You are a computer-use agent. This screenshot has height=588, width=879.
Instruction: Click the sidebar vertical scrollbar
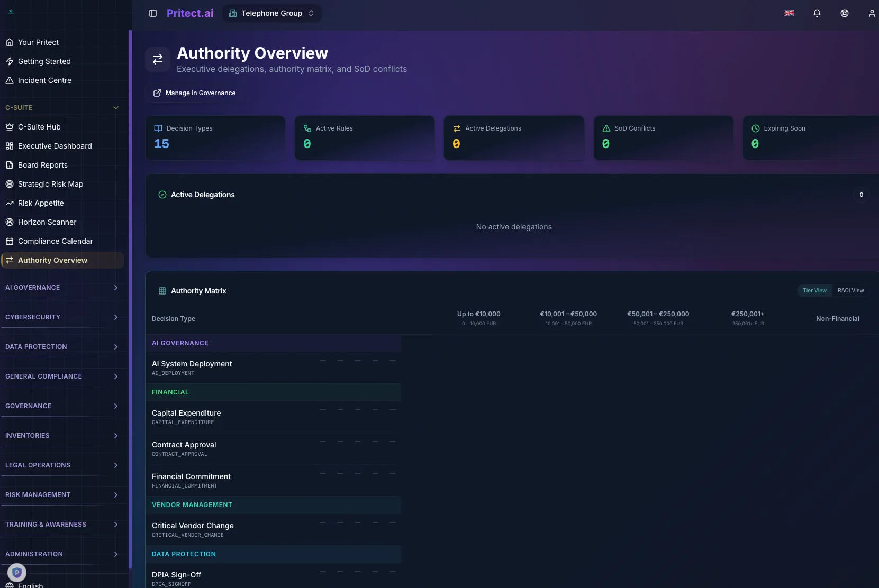tap(130, 299)
